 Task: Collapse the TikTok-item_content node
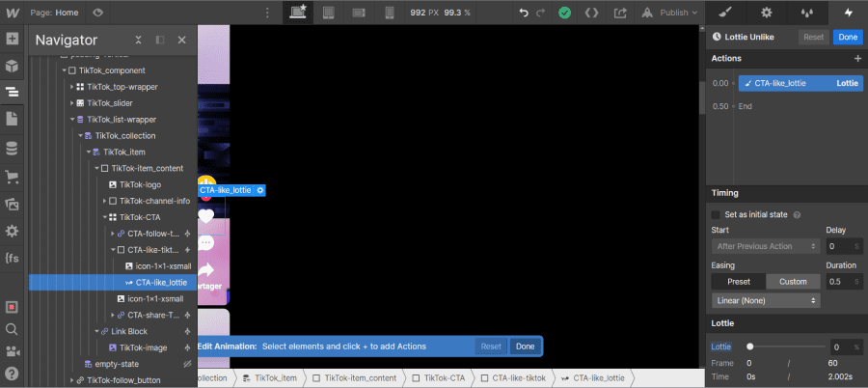coord(96,169)
